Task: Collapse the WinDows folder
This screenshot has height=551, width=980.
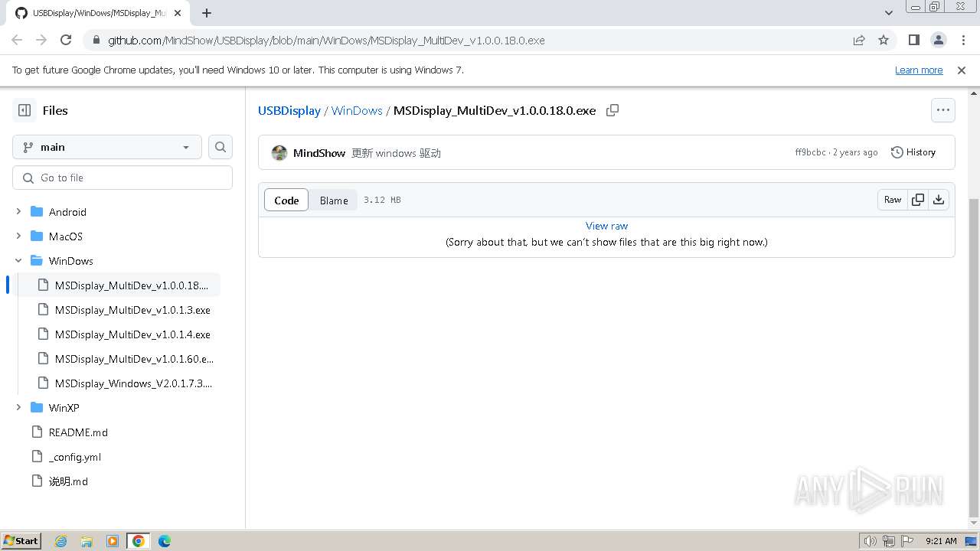Action: tap(18, 260)
